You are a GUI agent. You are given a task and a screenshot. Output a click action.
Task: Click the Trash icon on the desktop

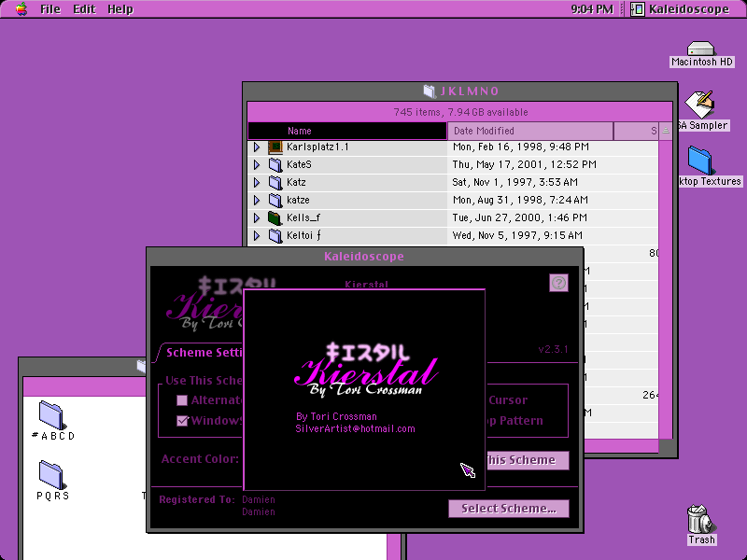tap(700, 519)
